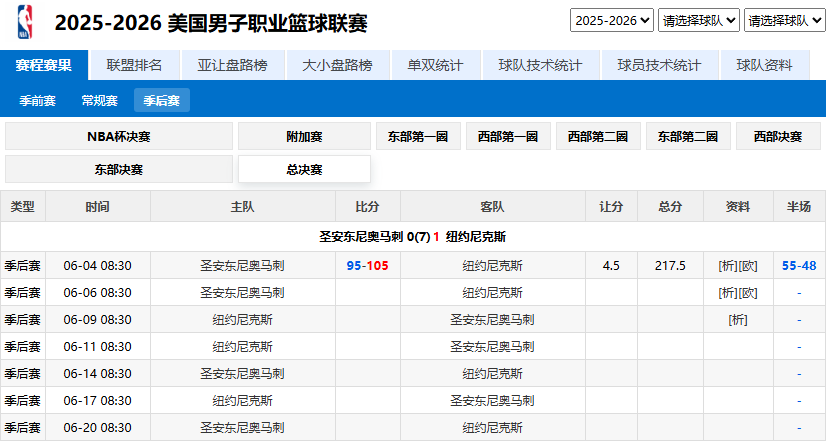Click home team 纽约尼克斯 in 06-11 row
The width and height of the screenshot is (827, 442).
click(x=243, y=347)
